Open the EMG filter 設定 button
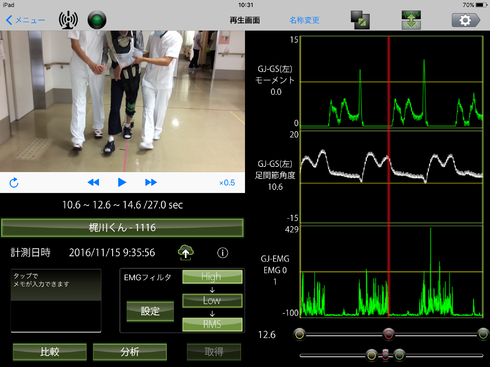This screenshot has height=367, width=490. (x=150, y=311)
